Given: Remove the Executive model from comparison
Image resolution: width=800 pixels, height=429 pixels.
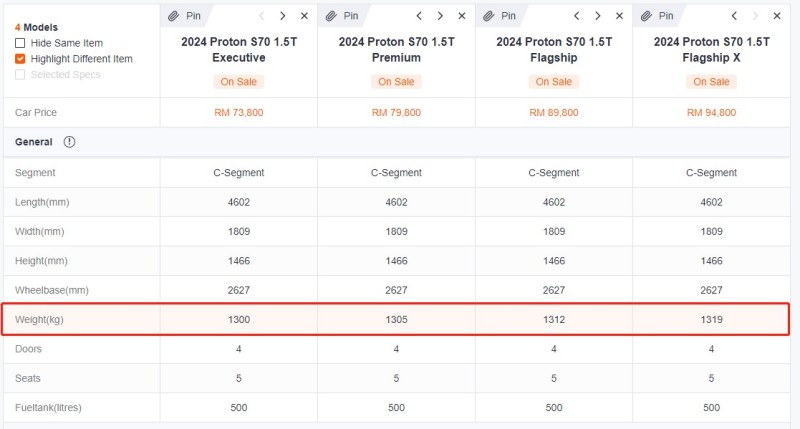Looking at the screenshot, I should (x=304, y=16).
